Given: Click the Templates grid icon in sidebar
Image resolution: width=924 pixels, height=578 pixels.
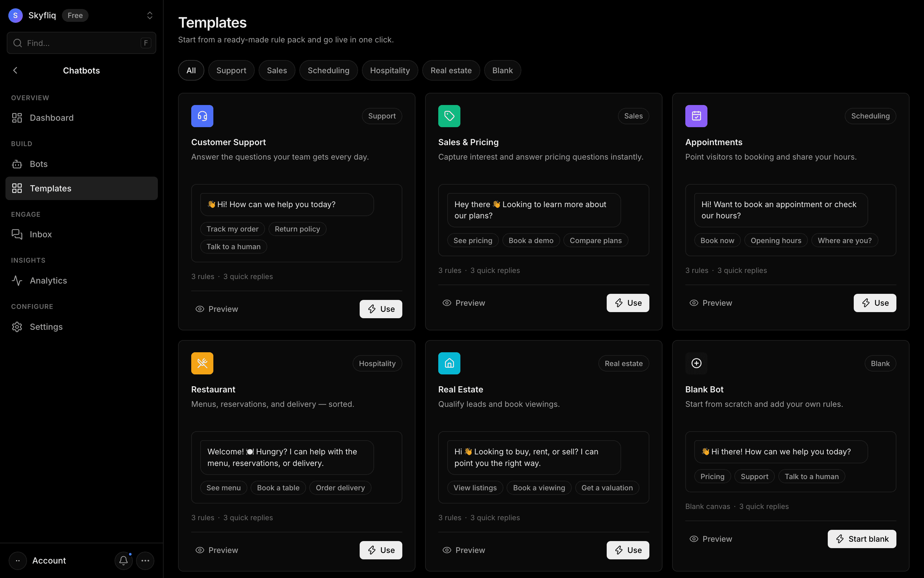Looking at the screenshot, I should (x=17, y=188).
